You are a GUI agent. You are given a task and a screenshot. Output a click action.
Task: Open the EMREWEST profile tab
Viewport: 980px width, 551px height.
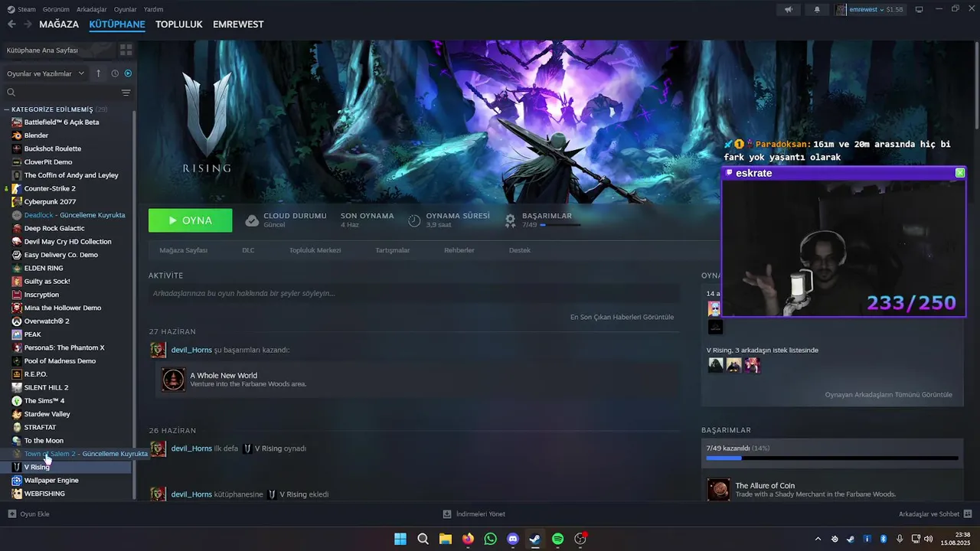pos(238,24)
